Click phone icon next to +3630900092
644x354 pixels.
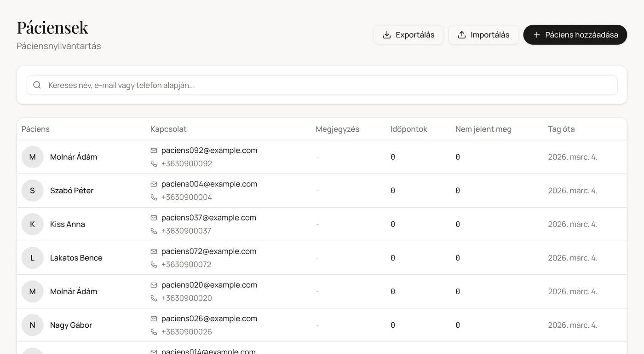(x=154, y=164)
